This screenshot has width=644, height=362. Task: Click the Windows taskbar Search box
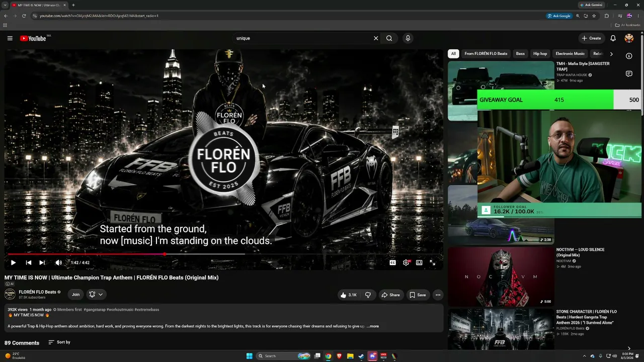284,356
